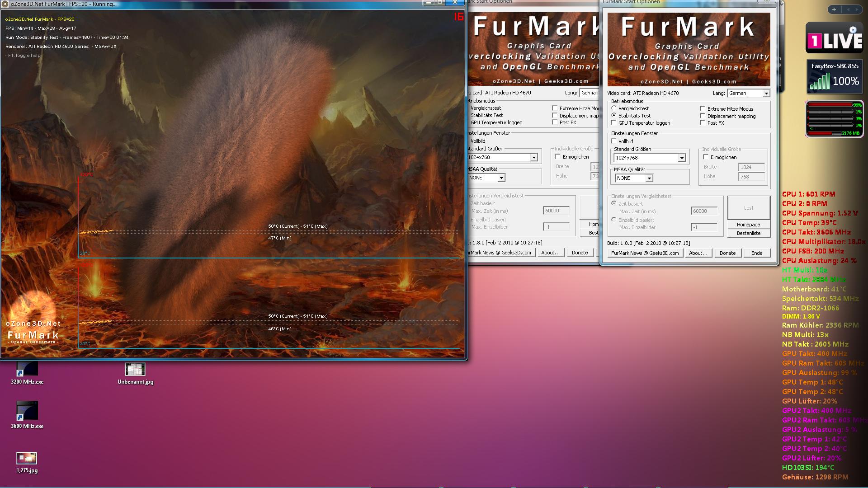Open the 3200 MHz.exe desktop shortcut
Image resolution: width=868 pixels, height=488 pixels.
click(27, 370)
